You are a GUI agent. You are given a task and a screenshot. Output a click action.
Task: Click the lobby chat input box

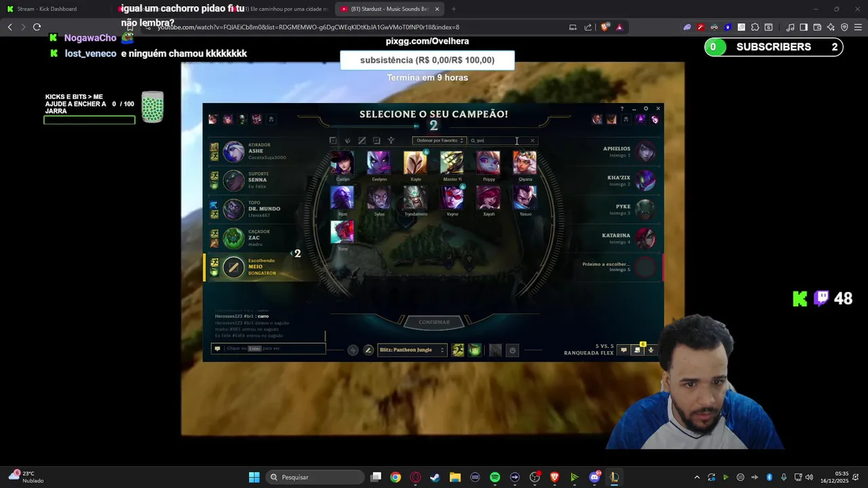click(x=269, y=348)
